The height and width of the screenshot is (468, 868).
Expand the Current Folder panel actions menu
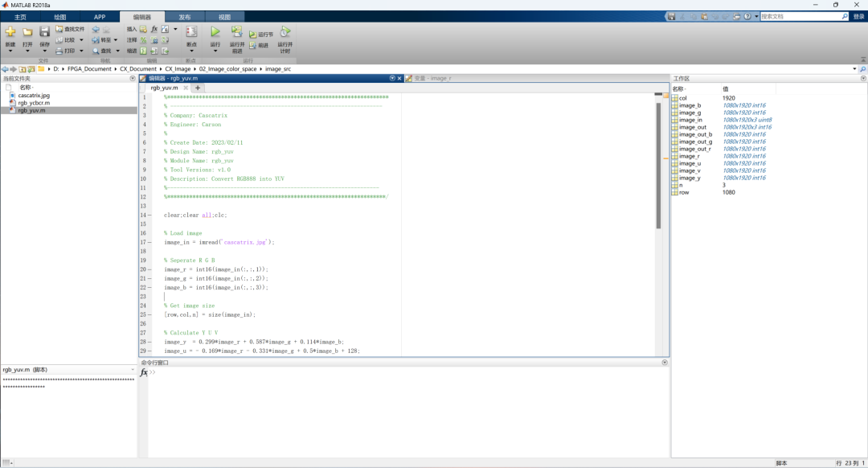pos(132,79)
